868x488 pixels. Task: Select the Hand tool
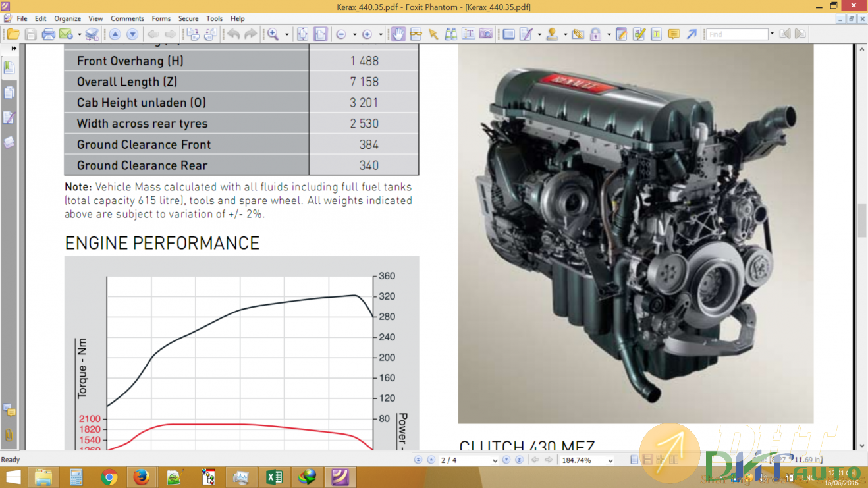pyautogui.click(x=398, y=34)
